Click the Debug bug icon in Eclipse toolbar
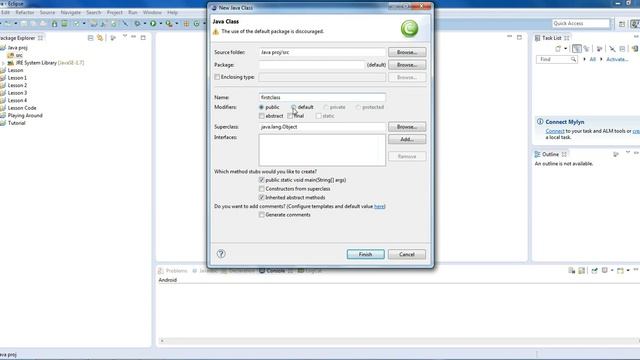The width and height of the screenshot is (640, 360). coord(137,24)
